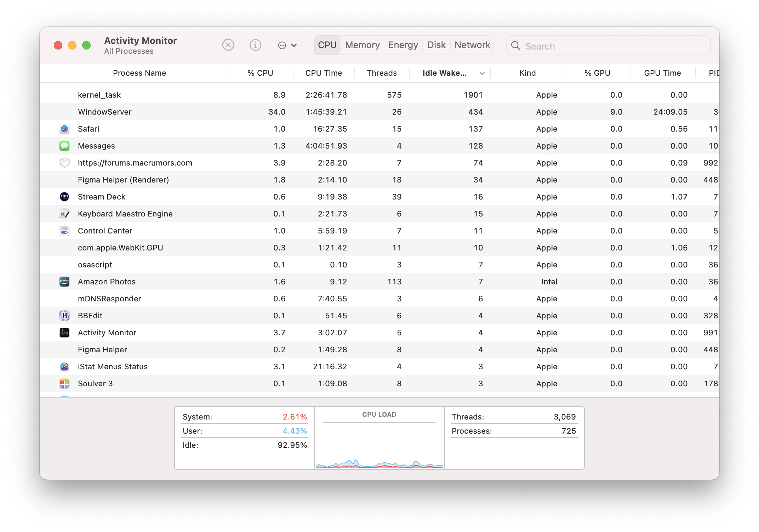759x532 pixels.
Task: Select the WindowServer process row
Action: pyautogui.click(x=379, y=112)
